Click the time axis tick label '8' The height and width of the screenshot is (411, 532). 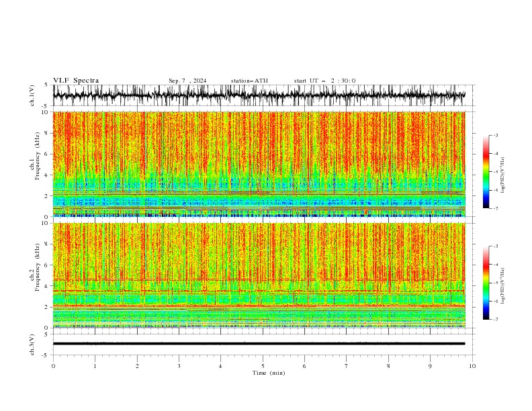tap(388, 366)
